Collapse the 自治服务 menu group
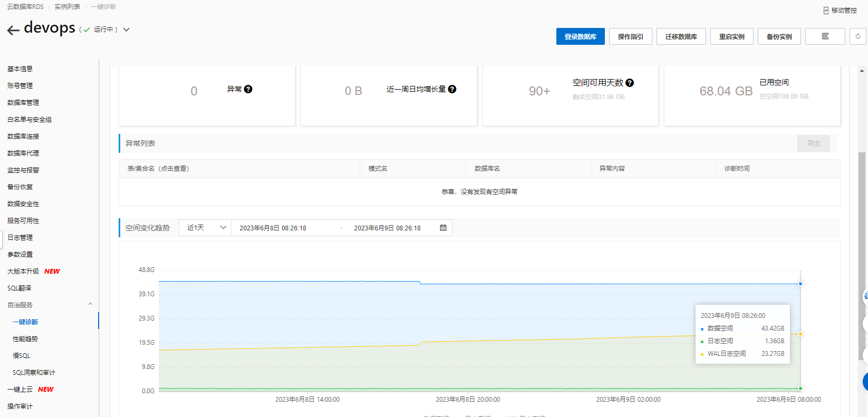 pos(90,304)
